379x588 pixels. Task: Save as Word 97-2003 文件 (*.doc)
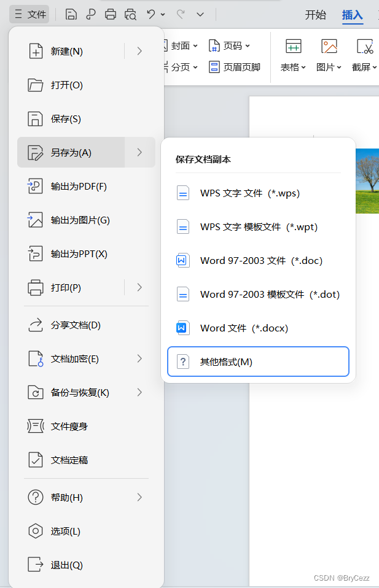[258, 261]
